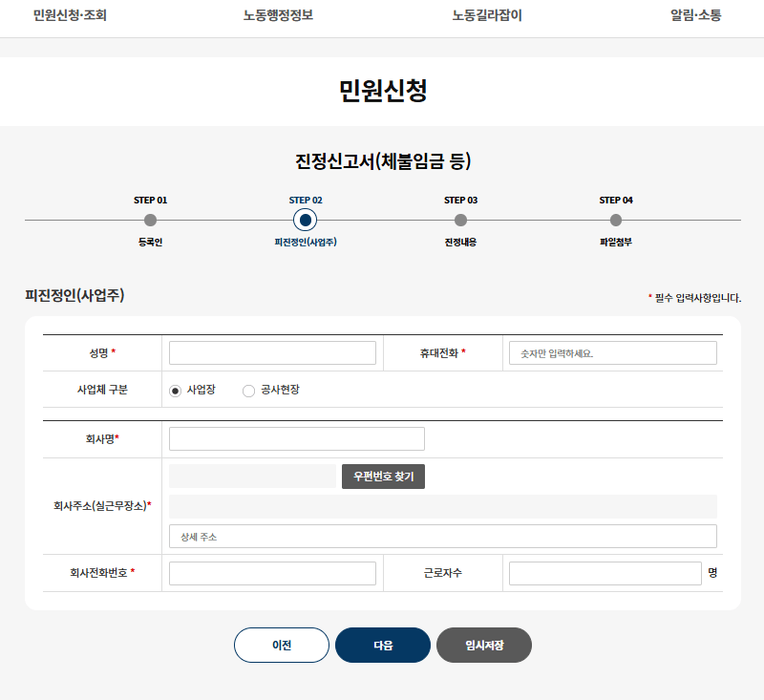Click the 성명 input field
This screenshot has width=764, height=700.
pyautogui.click(x=272, y=352)
